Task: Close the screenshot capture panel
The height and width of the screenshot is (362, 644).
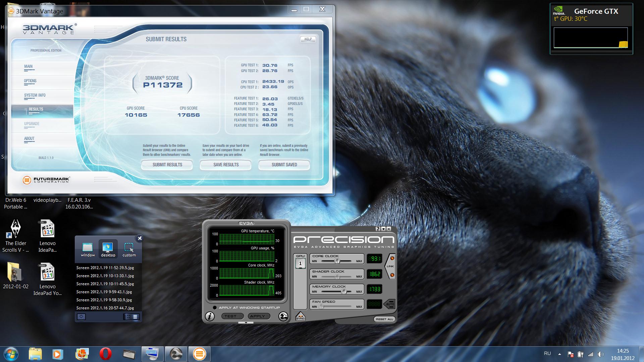Action: [x=140, y=238]
